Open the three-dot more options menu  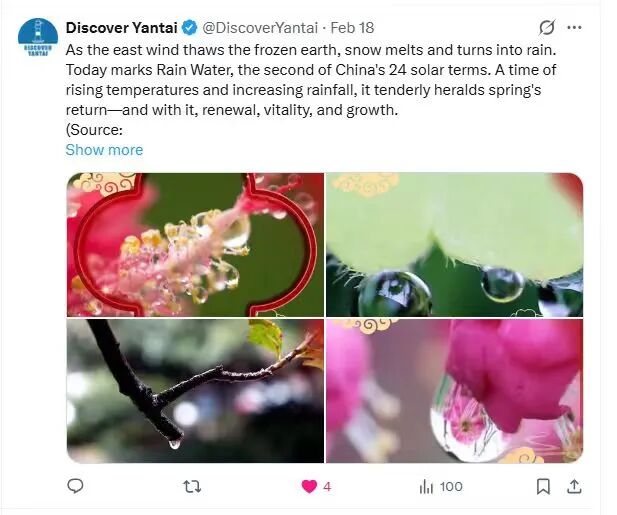[574, 27]
